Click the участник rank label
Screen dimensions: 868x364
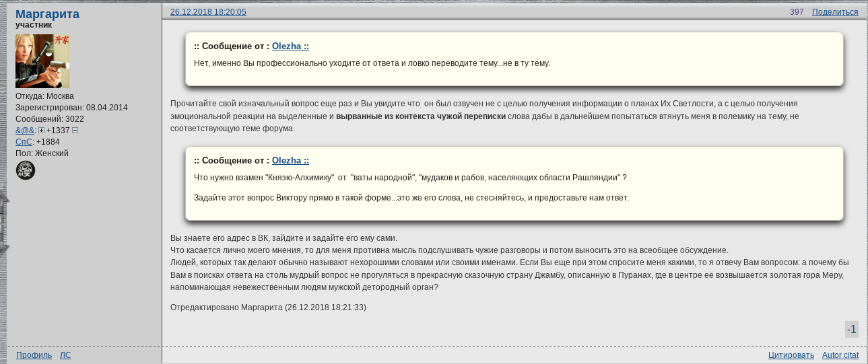point(34,25)
